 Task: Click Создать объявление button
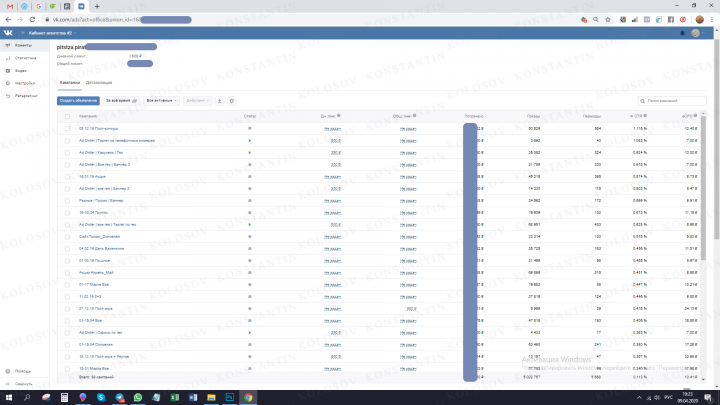point(79,101)
